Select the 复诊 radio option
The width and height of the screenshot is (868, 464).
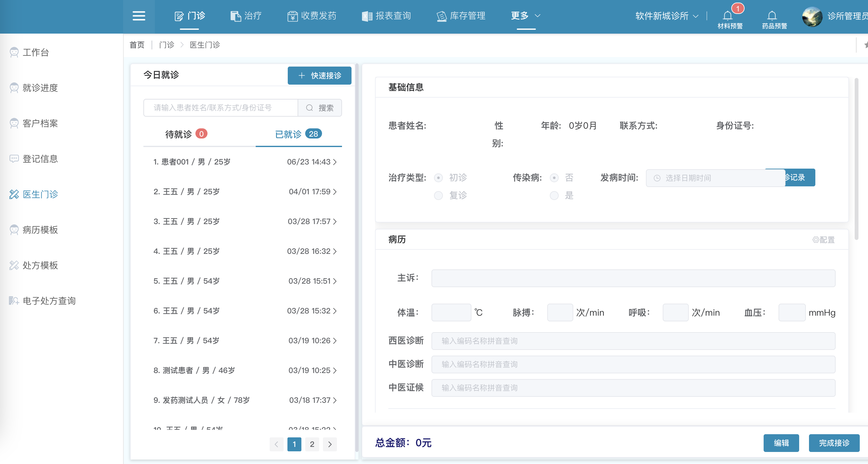pyautogui.click(x=438, y=196)
